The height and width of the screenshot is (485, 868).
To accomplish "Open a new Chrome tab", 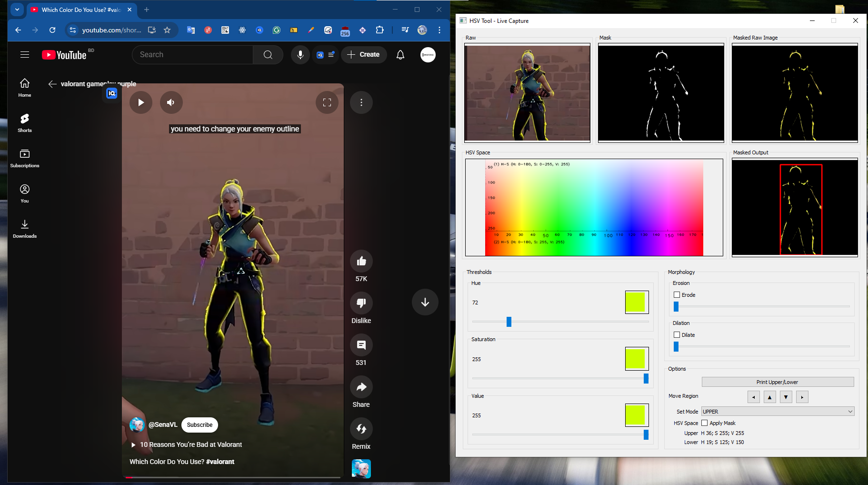I will 147,10.
